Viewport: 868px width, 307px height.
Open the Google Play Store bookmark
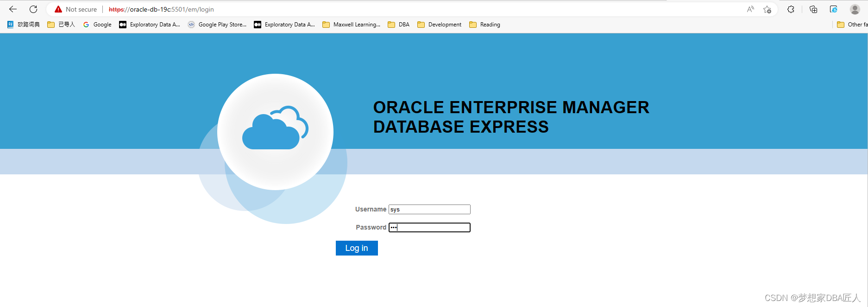pos(217,25)
